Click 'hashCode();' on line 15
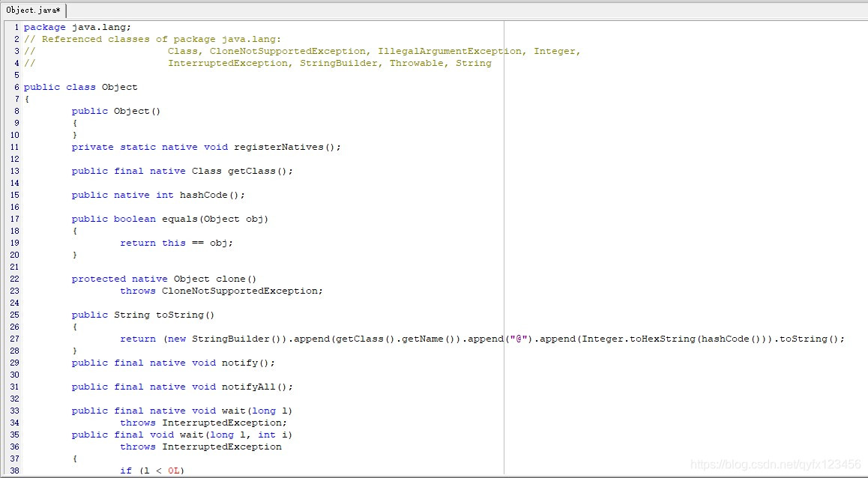Screen dimensions: 868x478 point(213,195)
